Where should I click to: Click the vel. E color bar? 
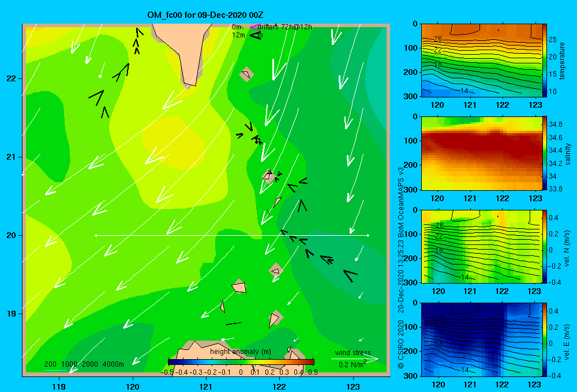[x=545, y=340]
